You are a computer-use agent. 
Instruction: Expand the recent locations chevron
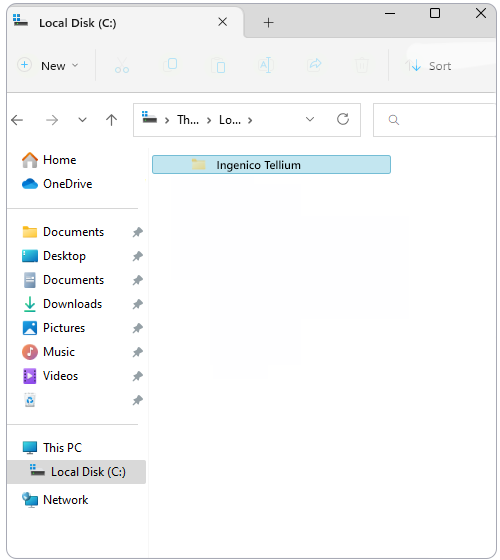[x=82, y=120]
